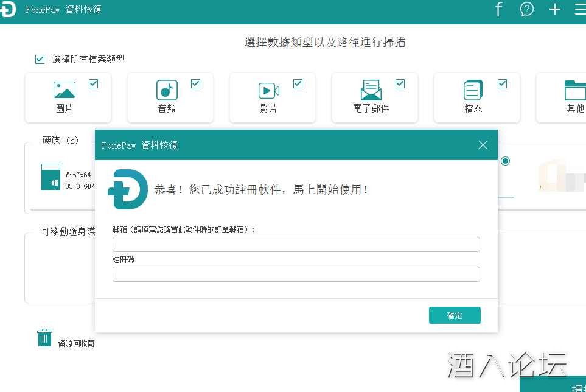The width and height of the screenshot is (586, 392).
Task: Open the Facebook share icon
Action: [x=498, y=9]
